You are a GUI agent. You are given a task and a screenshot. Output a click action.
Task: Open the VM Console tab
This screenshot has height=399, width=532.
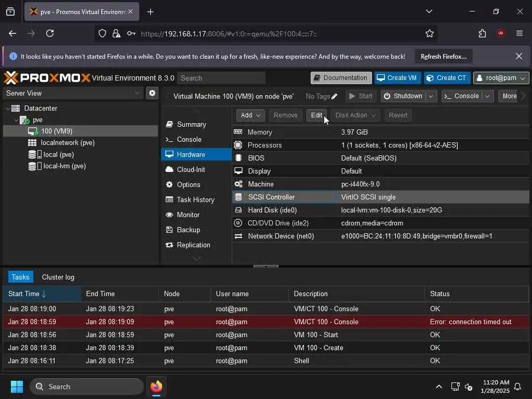pyautogui.click(x=196, y=139)
